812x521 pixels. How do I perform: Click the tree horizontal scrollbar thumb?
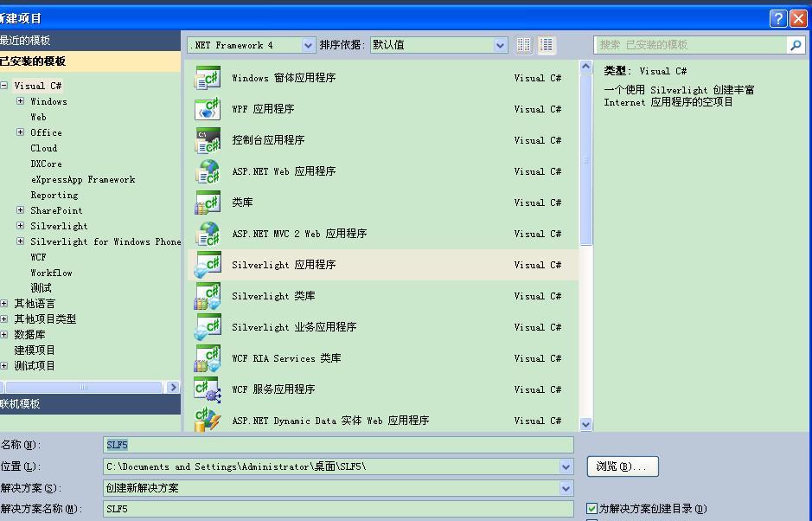pyautogui.click(x=83, y=387)
